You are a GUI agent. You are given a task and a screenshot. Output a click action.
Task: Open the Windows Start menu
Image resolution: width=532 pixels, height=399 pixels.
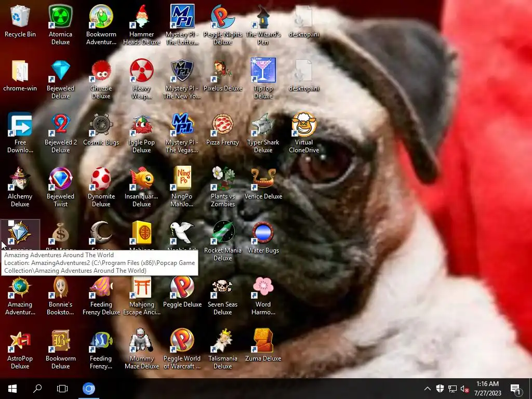pos(12,389)
